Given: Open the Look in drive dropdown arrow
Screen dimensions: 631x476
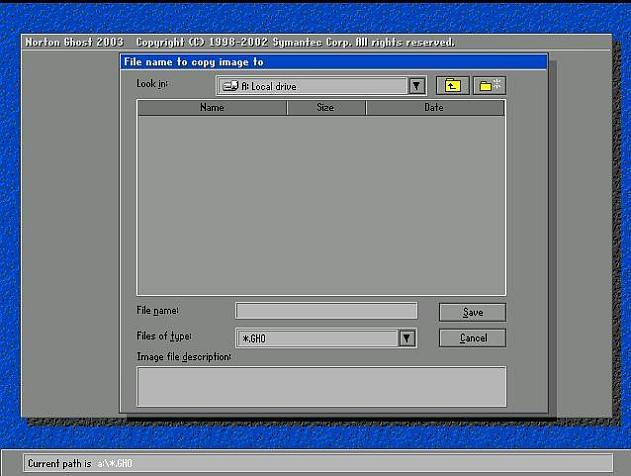Looking at the screenshot, I should pos(417,86).
